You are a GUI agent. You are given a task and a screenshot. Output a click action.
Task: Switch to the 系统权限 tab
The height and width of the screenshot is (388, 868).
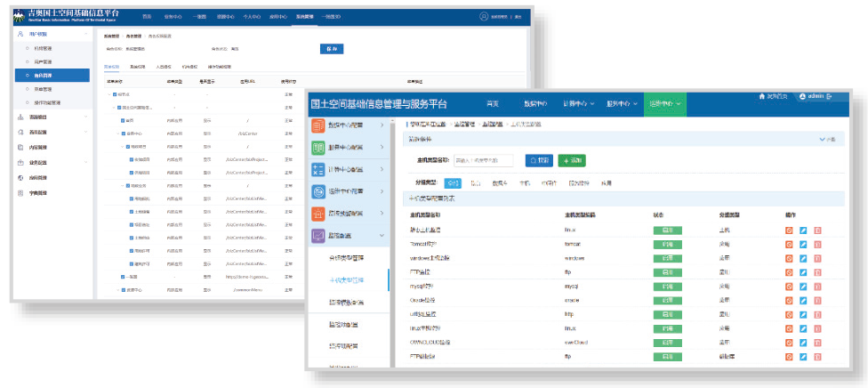point(138,67)
